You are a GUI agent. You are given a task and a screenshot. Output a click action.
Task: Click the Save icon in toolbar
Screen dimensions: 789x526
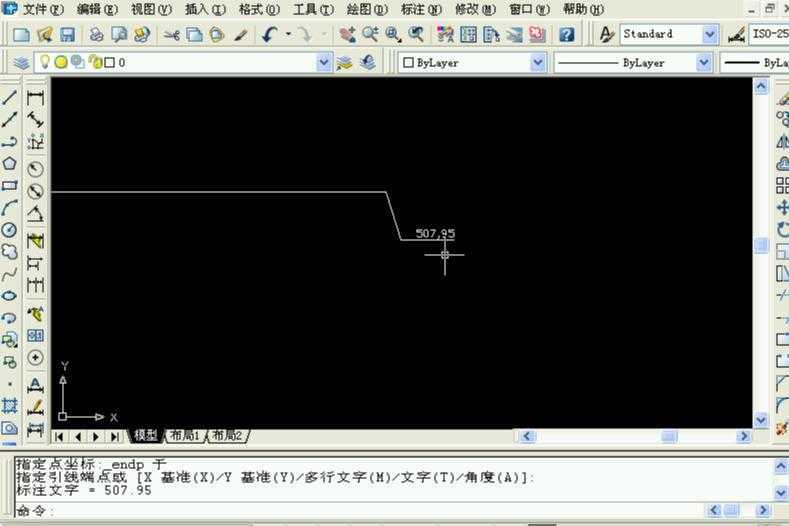click(67, 34)
